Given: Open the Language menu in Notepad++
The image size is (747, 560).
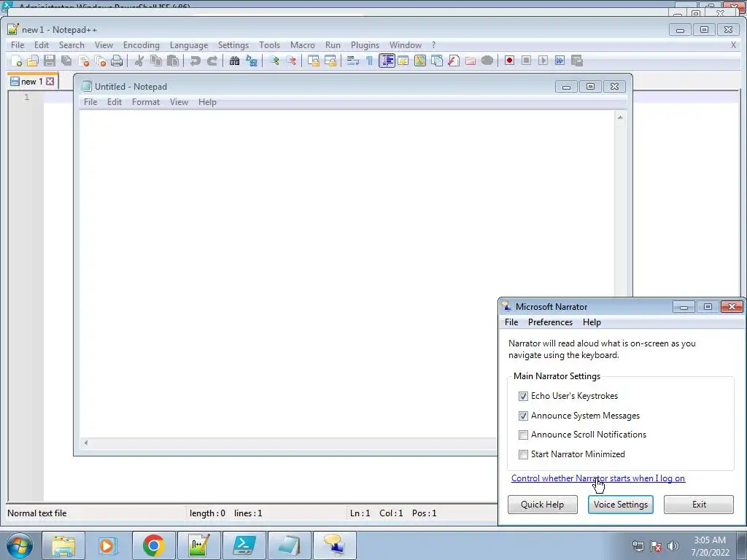Looking at the screenshot, I should (189, 44).
